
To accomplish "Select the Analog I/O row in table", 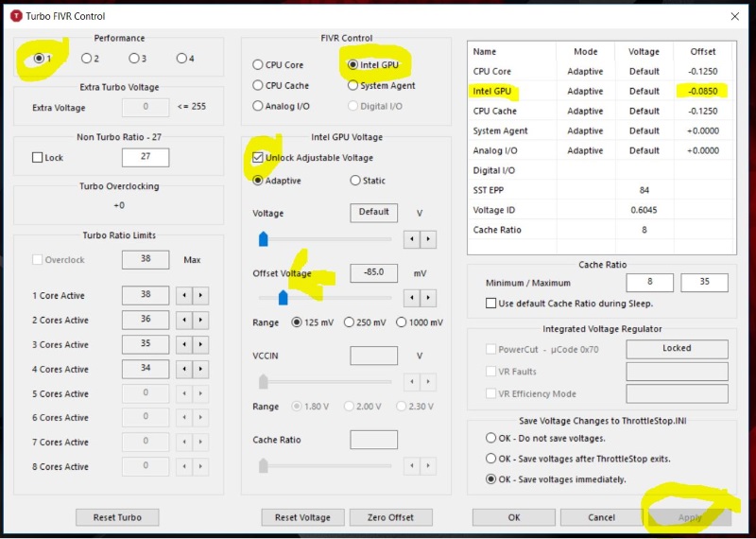I will tap(601, 150).
